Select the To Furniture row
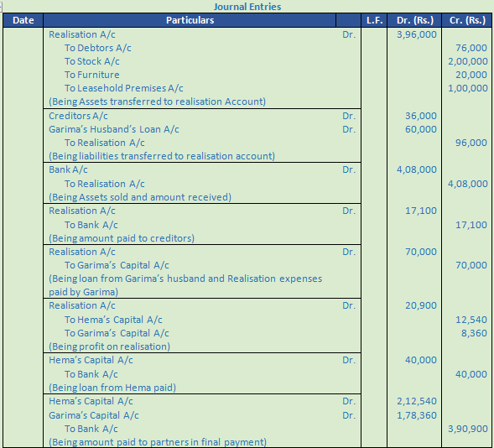The image size is (494, 448). pyautogui.click(x=92, y=75)
